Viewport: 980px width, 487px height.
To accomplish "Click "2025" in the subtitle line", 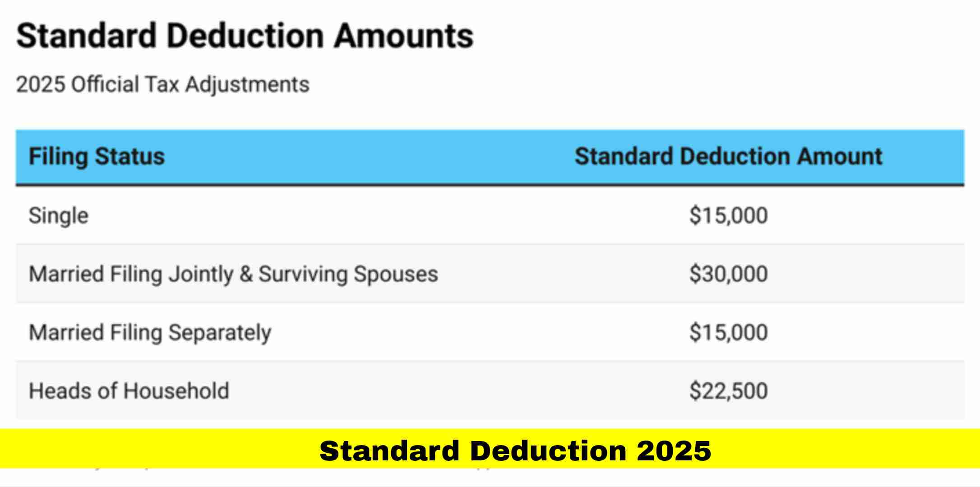I will (x=41, y=84).
